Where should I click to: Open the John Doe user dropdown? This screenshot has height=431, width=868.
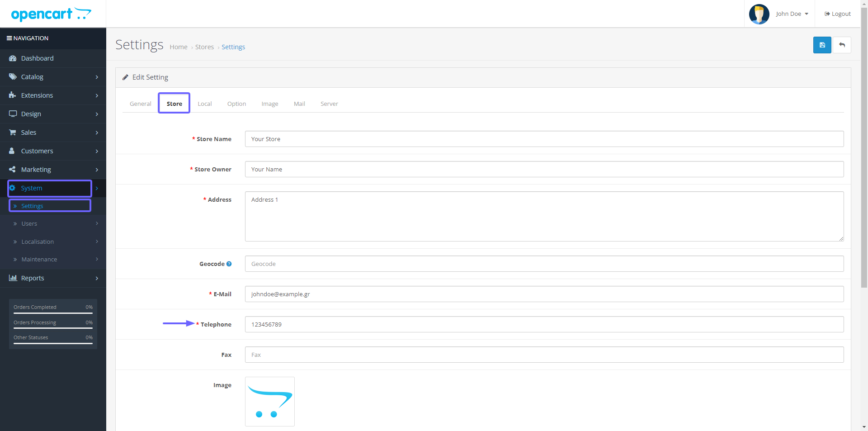[792, 14]
